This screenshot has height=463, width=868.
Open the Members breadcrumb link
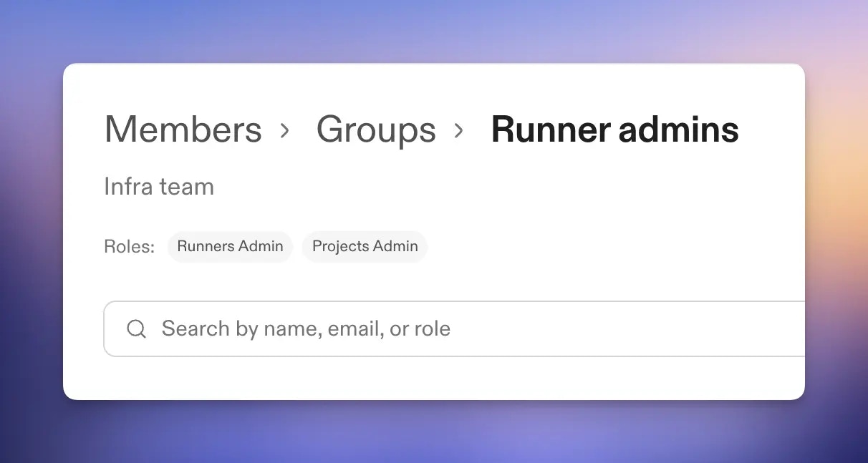183,130
